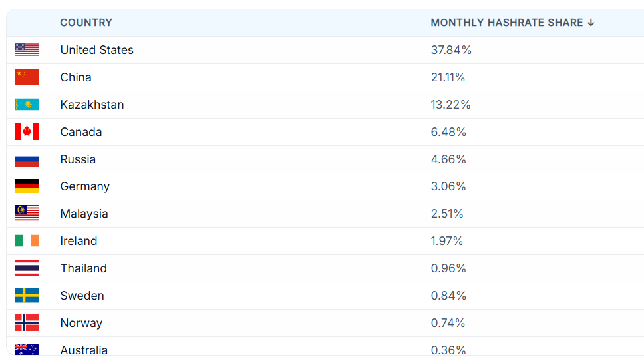Select the United States row name
Image resolution: width=644 pixels, height=363 pixels.
tap(97, 50)
